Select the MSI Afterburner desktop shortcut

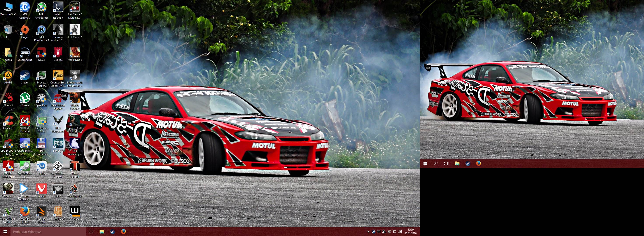point(42,10)
